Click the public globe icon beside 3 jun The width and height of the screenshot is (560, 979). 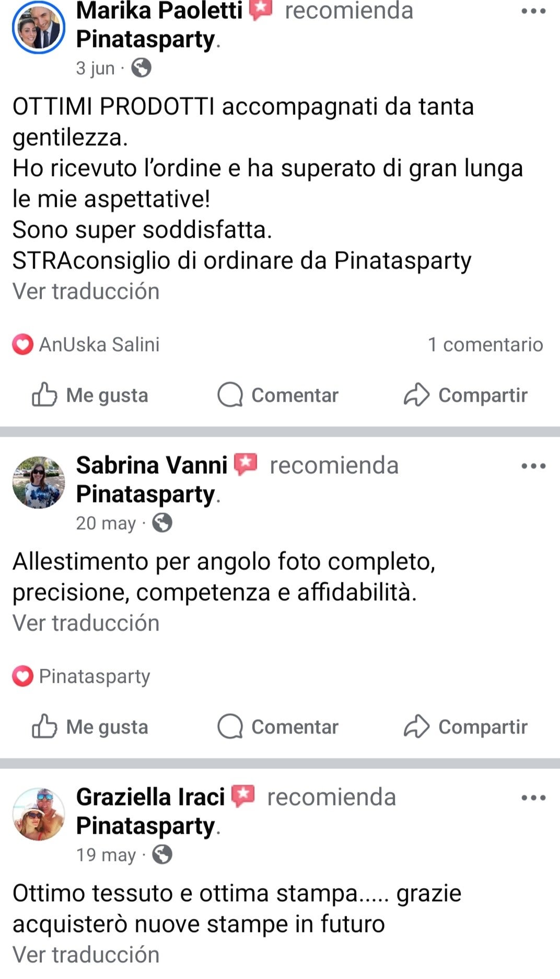click(141, 68)
